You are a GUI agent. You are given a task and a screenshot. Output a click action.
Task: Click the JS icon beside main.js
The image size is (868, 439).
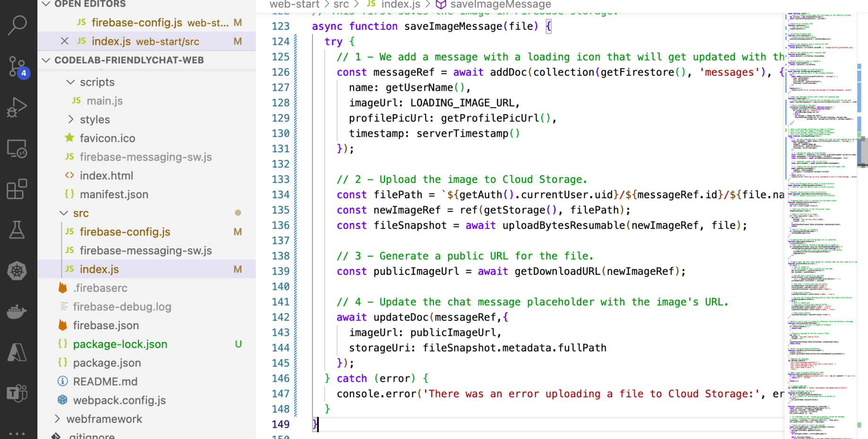77,100
